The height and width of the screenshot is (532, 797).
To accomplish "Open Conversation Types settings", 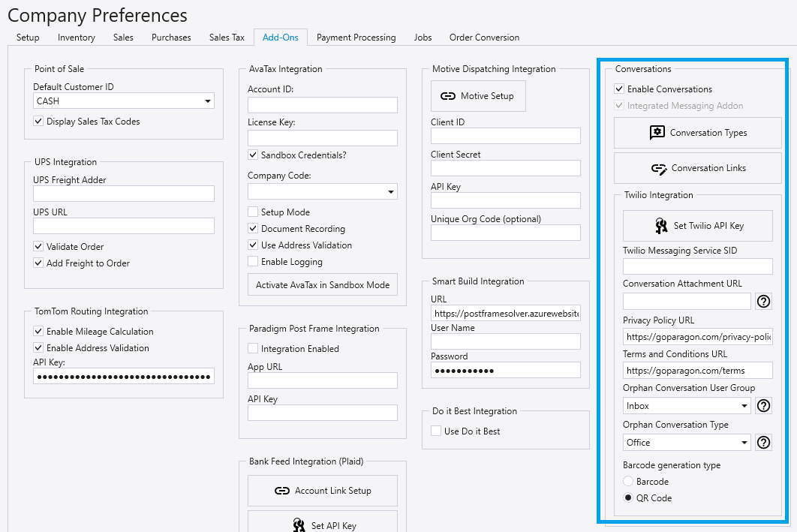I will pos(698,133).
